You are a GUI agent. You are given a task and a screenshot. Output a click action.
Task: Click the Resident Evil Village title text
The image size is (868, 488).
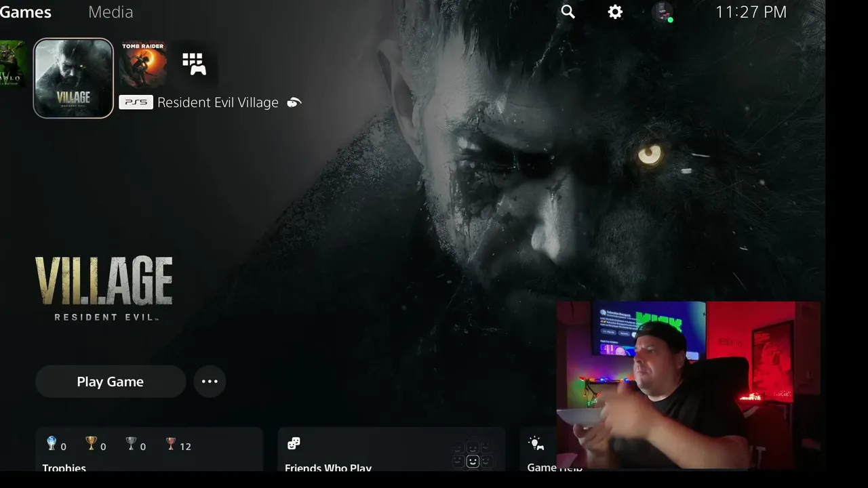tap(218, 102)
